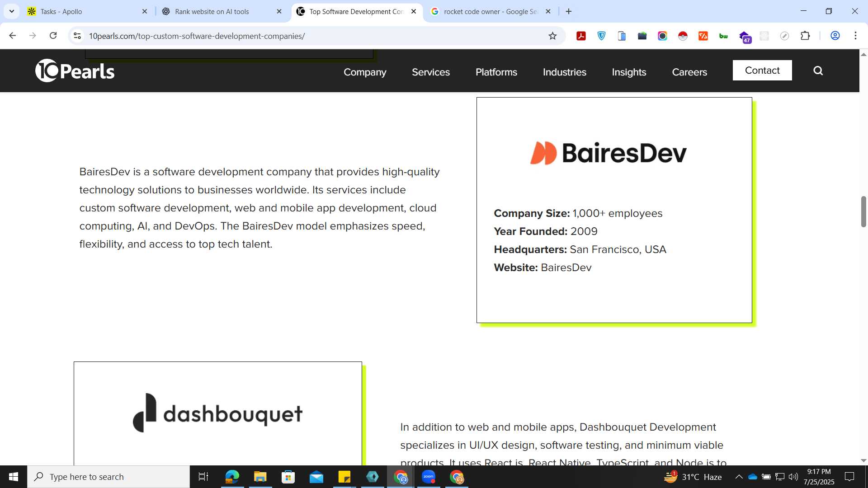This screenshot has height=488, width=868.
Task: Click the scrollbar down arrow
Action: [x=863, y=460]
